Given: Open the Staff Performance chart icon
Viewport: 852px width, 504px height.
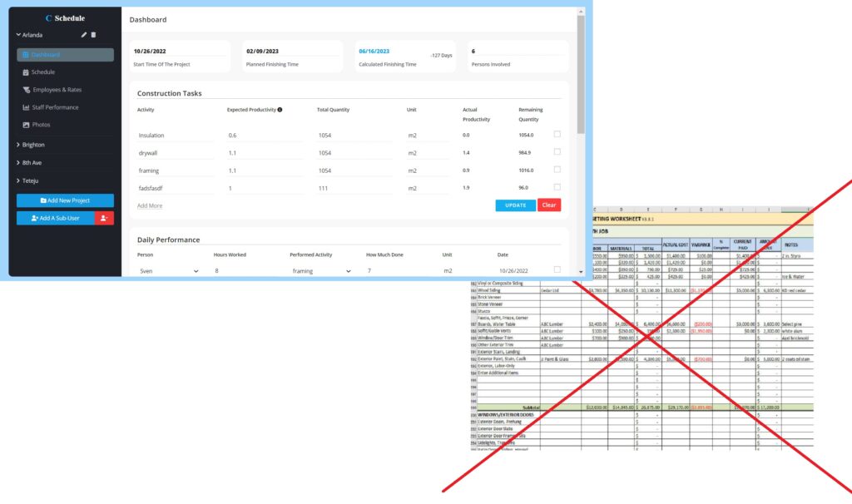Looking at the screenshot, I should pos(27,106).
